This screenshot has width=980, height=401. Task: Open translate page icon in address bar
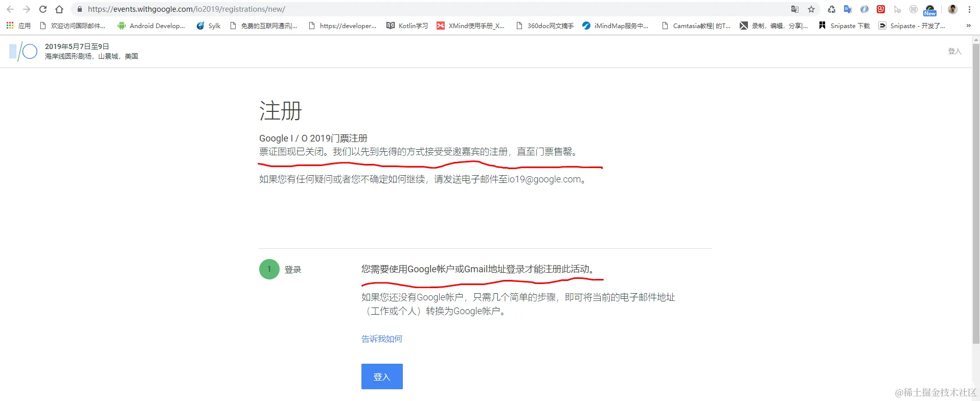(794, 9)
